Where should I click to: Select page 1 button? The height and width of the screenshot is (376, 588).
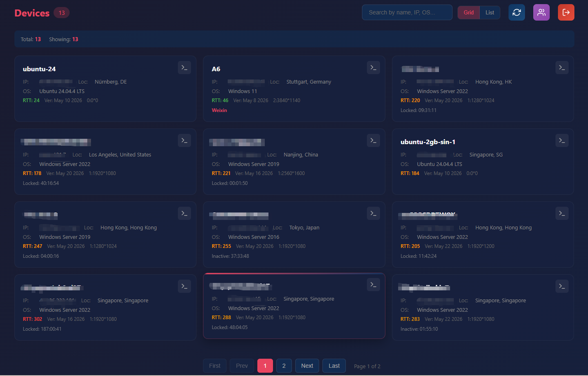[265, 366]
